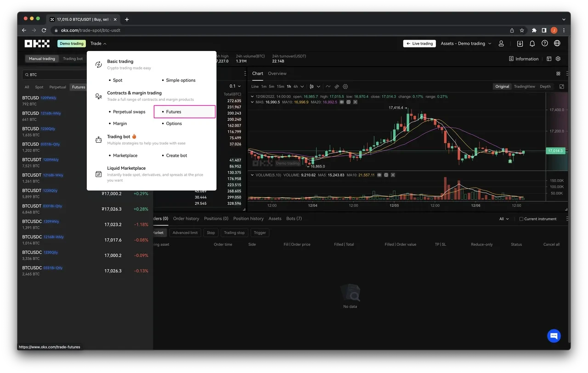Viewport: 588px width, 373px height.
Task: Open the user profile icon
Action: point(501,44)
